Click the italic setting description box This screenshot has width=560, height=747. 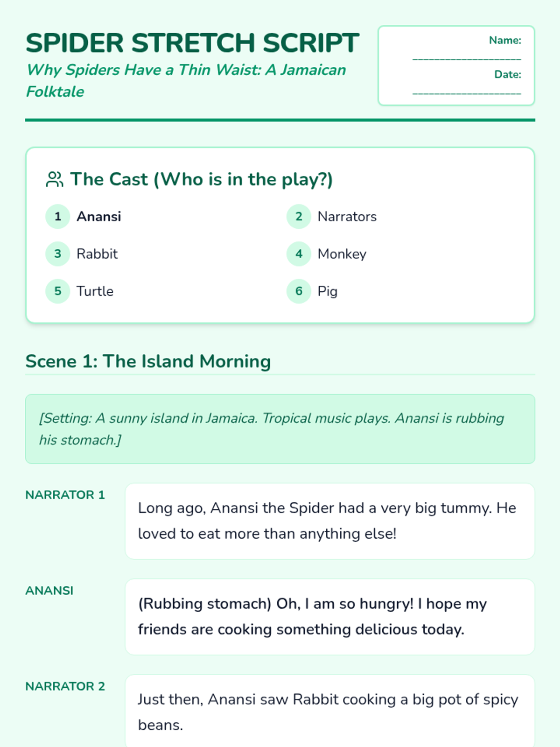click(x=280, y=429)
